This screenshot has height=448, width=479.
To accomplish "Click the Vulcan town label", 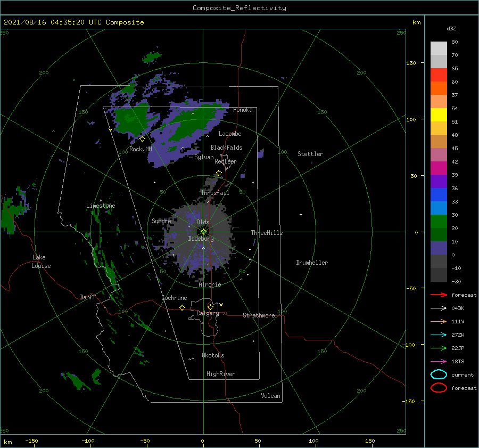I will pos(271,396).
